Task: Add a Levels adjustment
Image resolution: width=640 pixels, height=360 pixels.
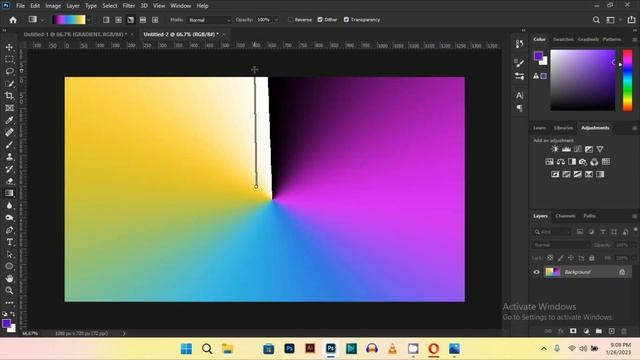Action: coord(567,149)
